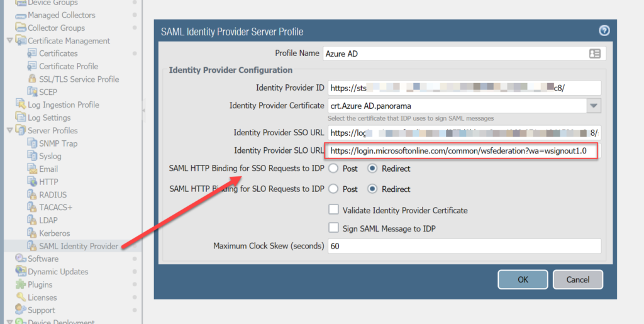Screen dimensions: 644x324
Task: Open Managed Collectors in sidebar
Action: pos(61,15)
